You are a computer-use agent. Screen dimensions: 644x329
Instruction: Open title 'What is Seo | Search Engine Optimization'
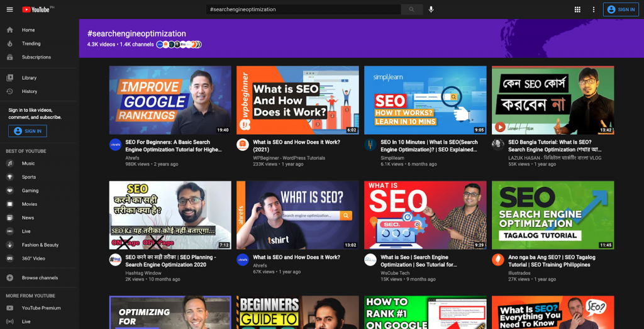click(418, 261)
